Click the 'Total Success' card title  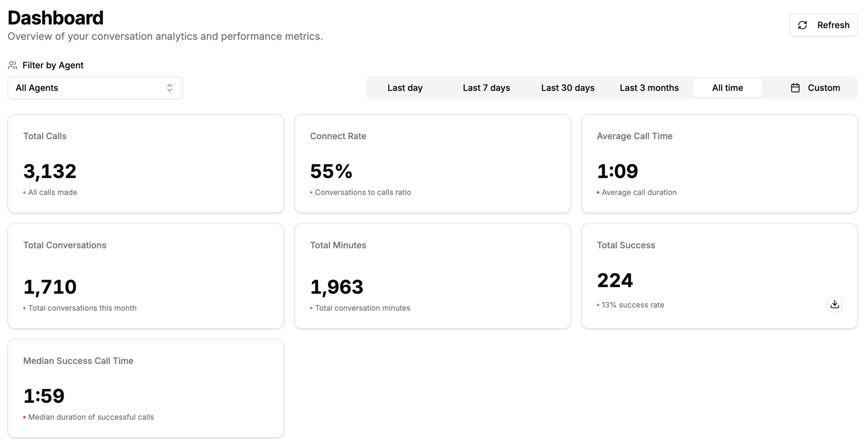626,245
